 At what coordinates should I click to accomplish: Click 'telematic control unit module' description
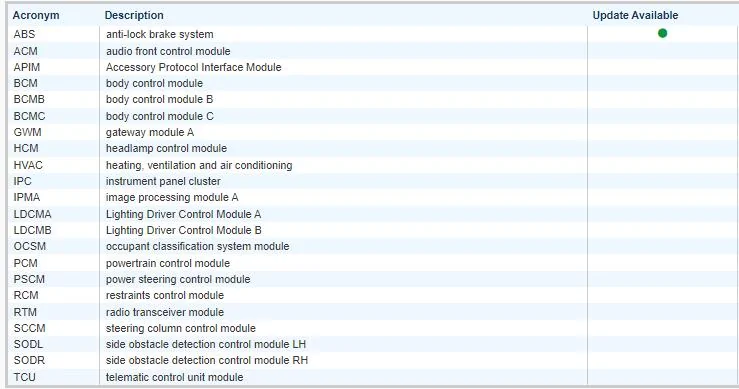(x=174, y=377)
